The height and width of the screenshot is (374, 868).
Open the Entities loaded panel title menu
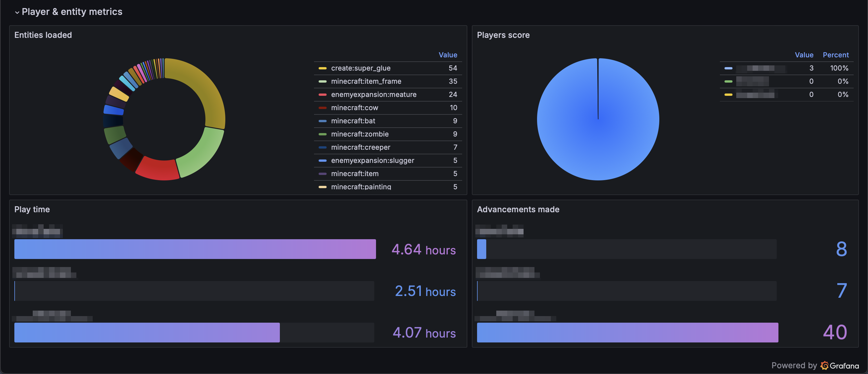pos(43,35)
